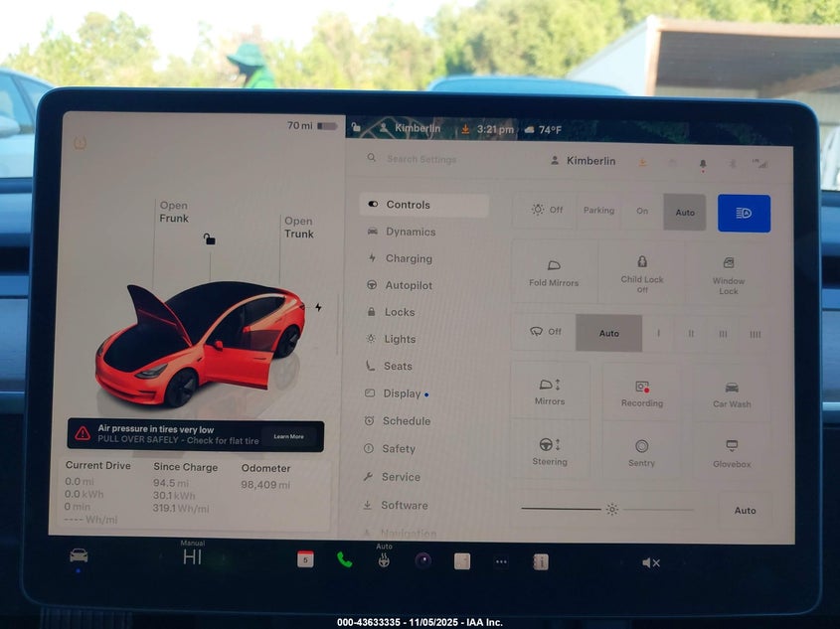The height and width of the screenshot is (629, 840).
Task: Select Charging in settings menu
Action: [409, 258]
